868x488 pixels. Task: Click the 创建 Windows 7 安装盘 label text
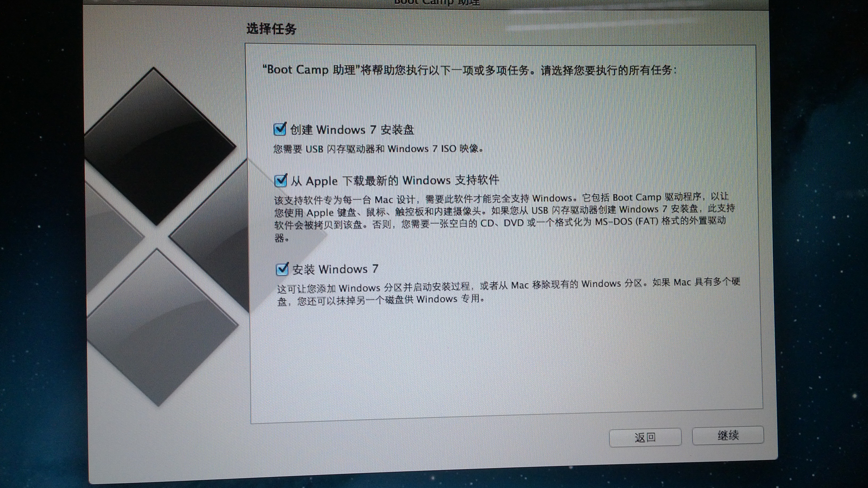[x=352, y=130]
